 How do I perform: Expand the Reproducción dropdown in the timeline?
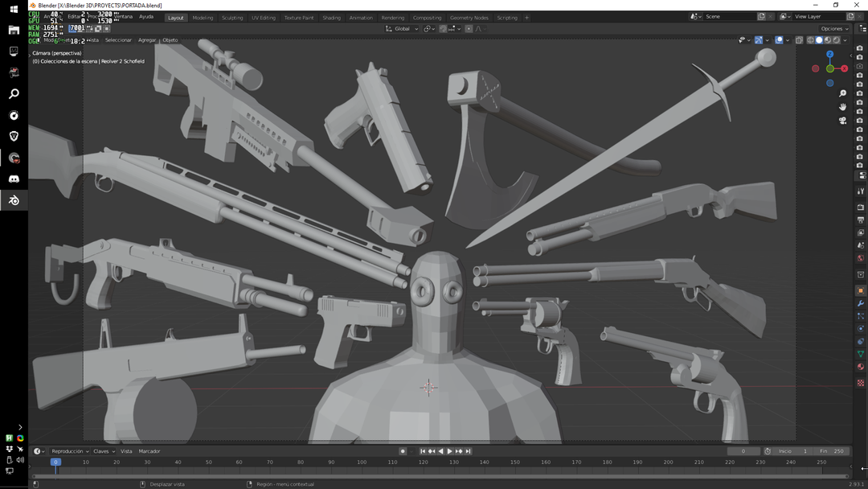pyautogui.click(x=68, y=451)
